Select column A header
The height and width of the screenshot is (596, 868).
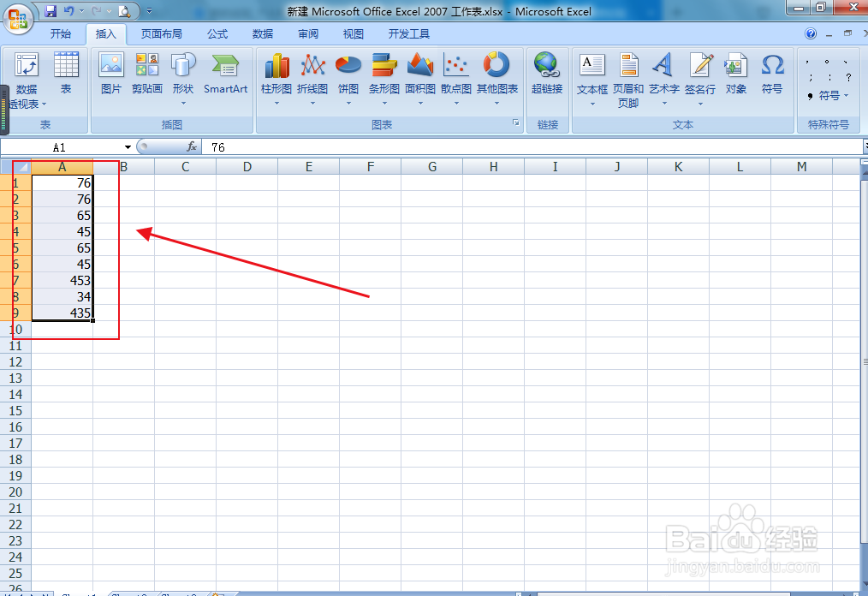pos(62,167)
